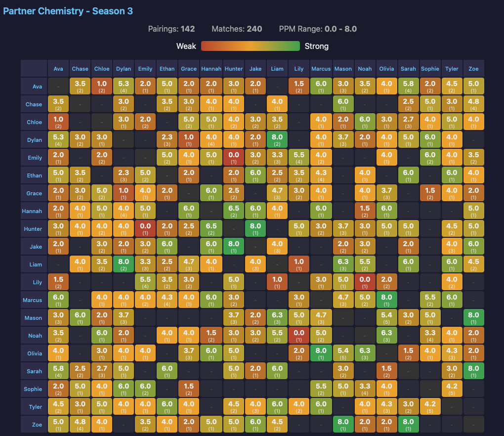Click the Chase row label

pyautogui.click(x=34, y=104)
